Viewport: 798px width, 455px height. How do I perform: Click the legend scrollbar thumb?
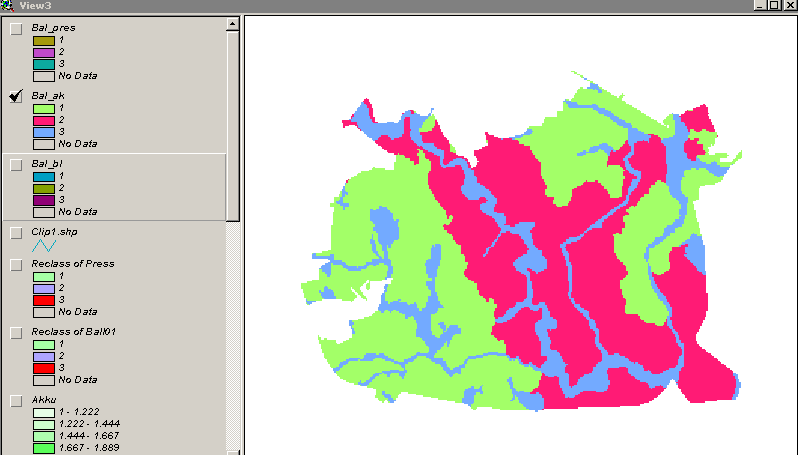233,126
